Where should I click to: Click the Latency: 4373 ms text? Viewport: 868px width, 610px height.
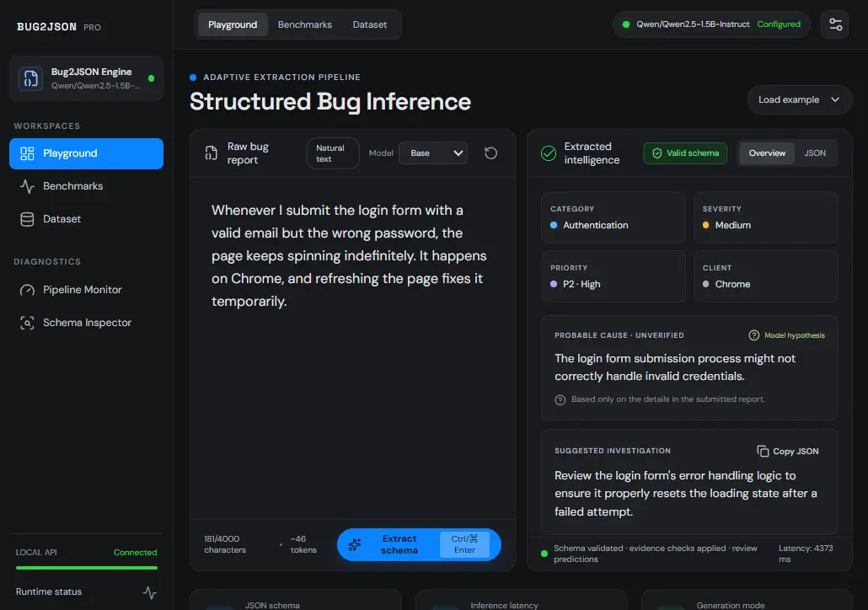point(806,554)
